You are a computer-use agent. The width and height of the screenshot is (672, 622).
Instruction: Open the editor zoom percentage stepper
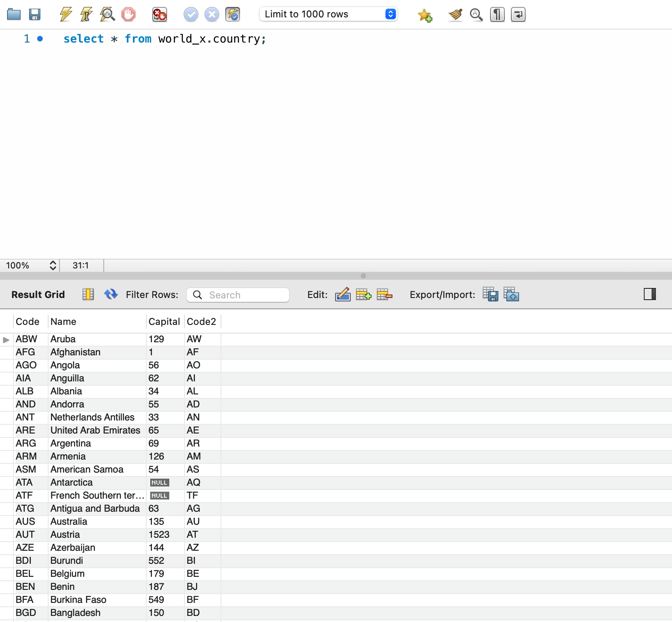click(x=52, y=265)
